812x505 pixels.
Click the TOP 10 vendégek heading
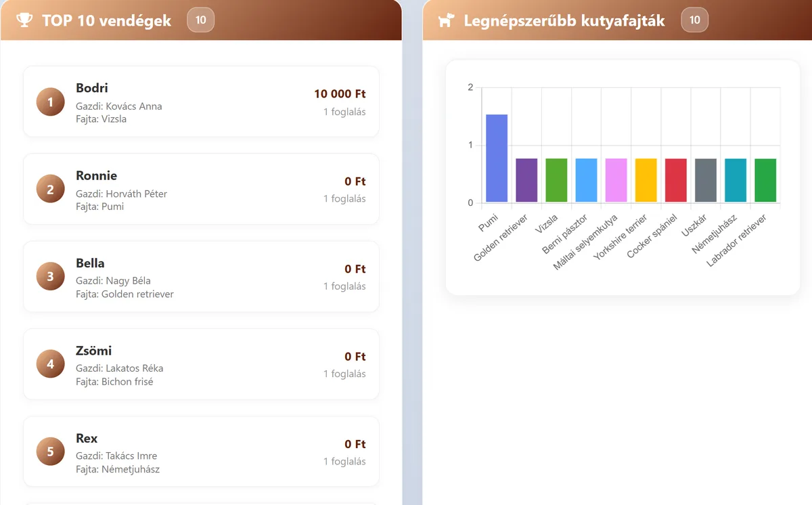coord(107,21)
